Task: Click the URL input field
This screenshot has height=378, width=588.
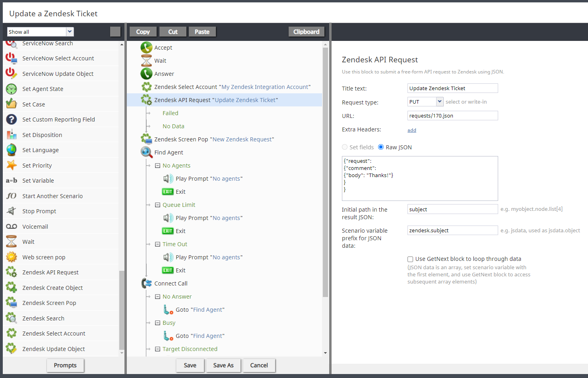Action: click(453, 116)
